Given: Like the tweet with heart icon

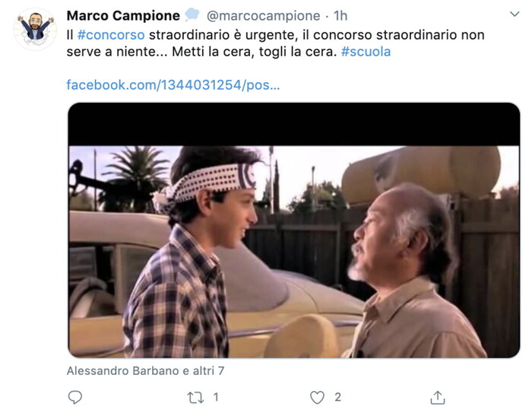Looking at the screenshot, I should pos(317,397).
